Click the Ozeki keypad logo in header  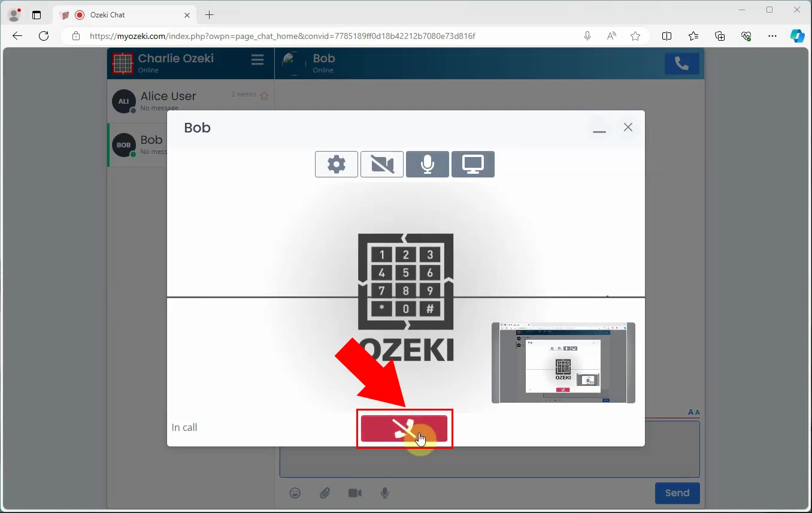click(123, 63)
